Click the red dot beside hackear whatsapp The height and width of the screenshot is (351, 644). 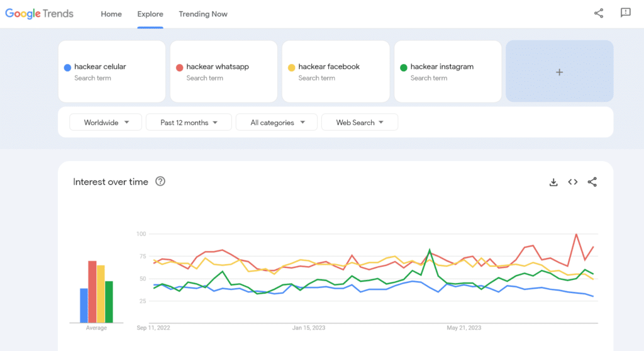179,67
